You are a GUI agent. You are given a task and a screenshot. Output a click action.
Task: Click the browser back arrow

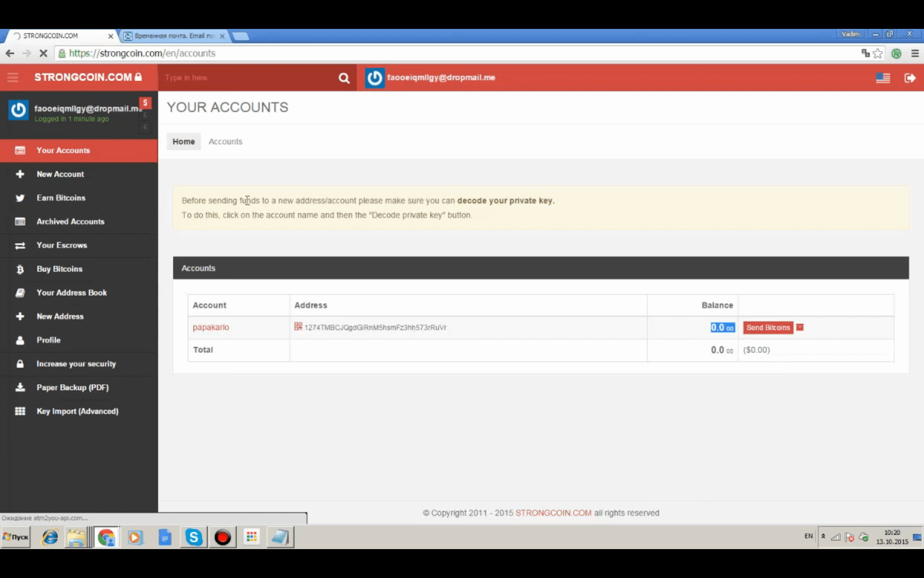point(10,53)
